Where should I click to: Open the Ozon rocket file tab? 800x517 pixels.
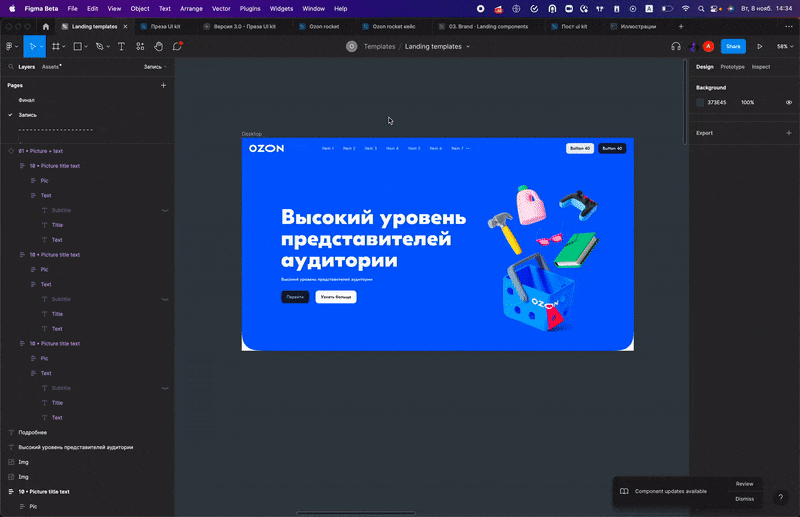[319, 27]
